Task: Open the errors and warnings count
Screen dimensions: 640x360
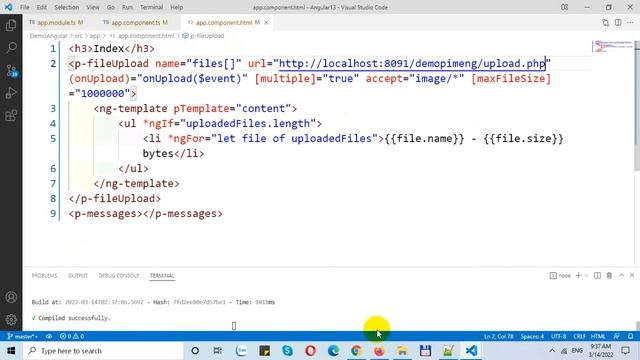Action: point(72,336)
